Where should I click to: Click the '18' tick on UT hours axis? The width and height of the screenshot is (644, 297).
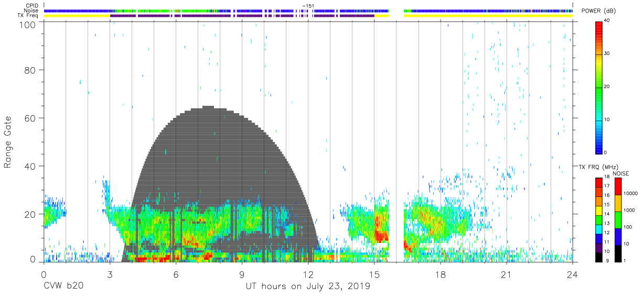[x=440, y=274]
